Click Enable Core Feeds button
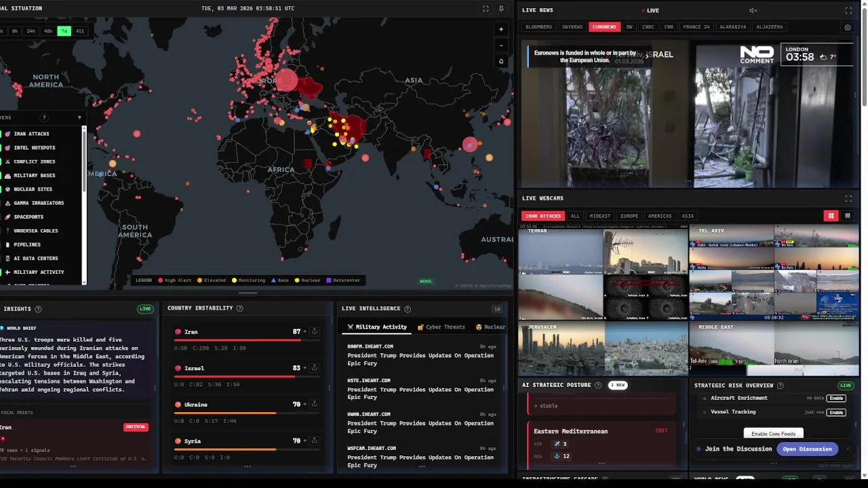 tap(774, 434)
